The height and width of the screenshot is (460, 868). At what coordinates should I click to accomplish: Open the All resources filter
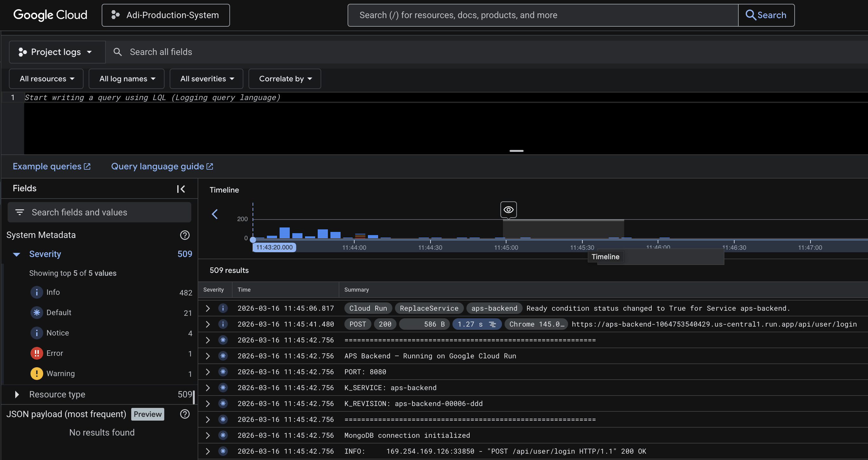(x=46, y=79)
